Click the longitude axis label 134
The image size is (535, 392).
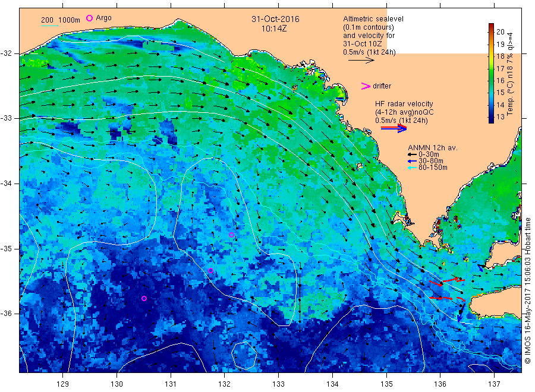tap(332, 384)
